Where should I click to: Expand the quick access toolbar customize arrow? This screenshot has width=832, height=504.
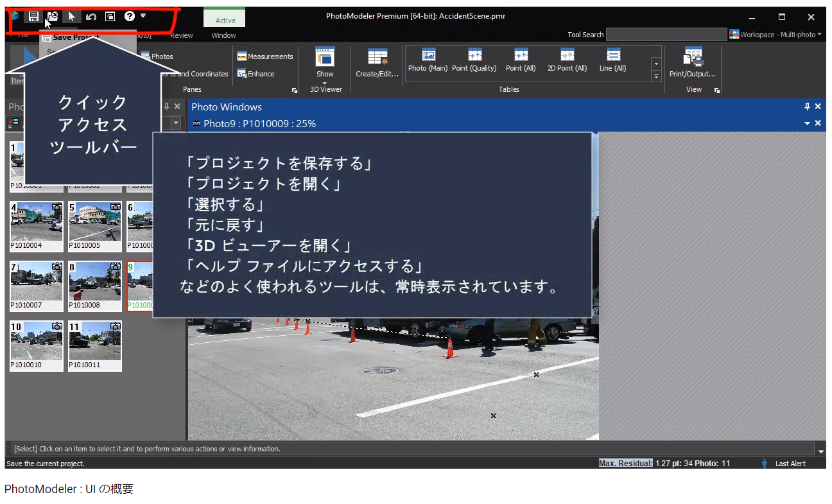point(143,15)
